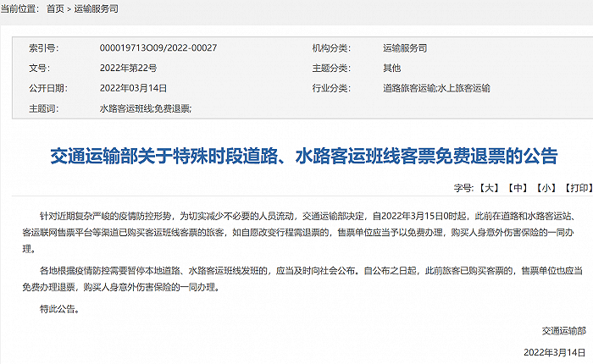
Task: Open the 运输服务司 breadcrumb link
Action: [96, 8]
